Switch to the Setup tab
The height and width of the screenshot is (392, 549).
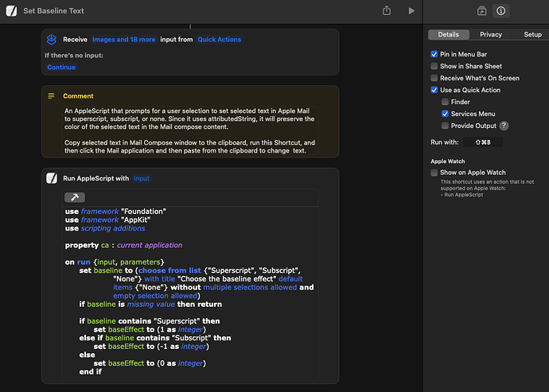pyautogui.click(x=532, y=34)
